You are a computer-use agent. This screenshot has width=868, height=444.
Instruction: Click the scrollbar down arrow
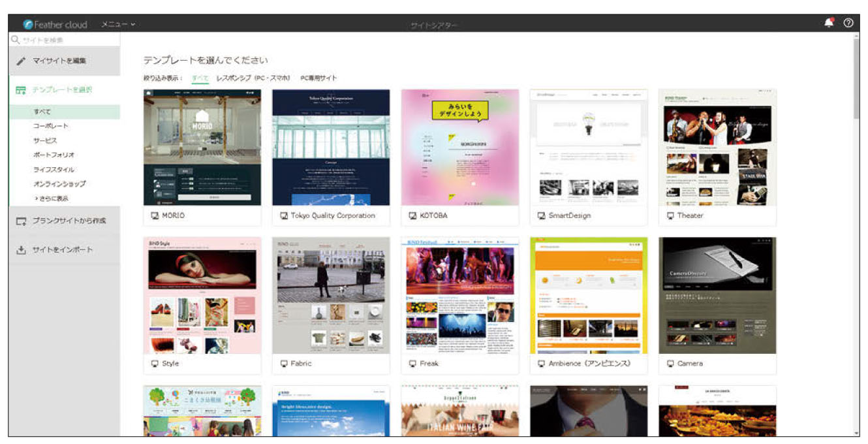click(856, 433)
